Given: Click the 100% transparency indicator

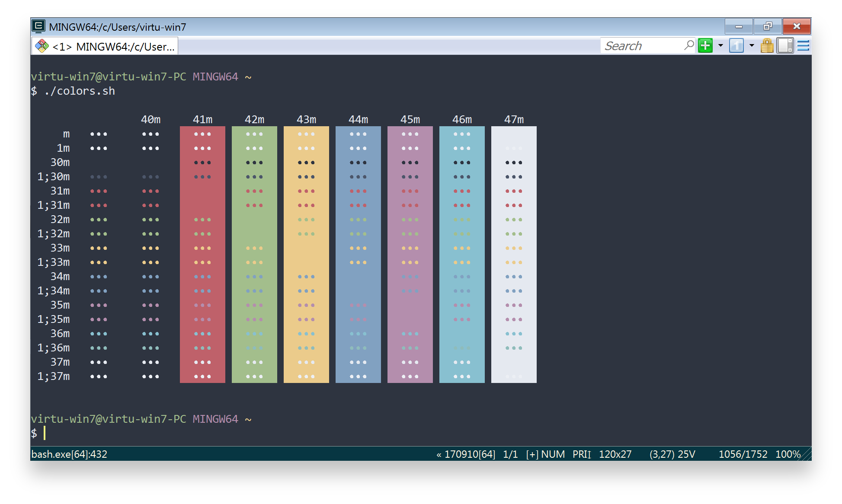Looking at the screenshot, I should [x=788, y=454].
